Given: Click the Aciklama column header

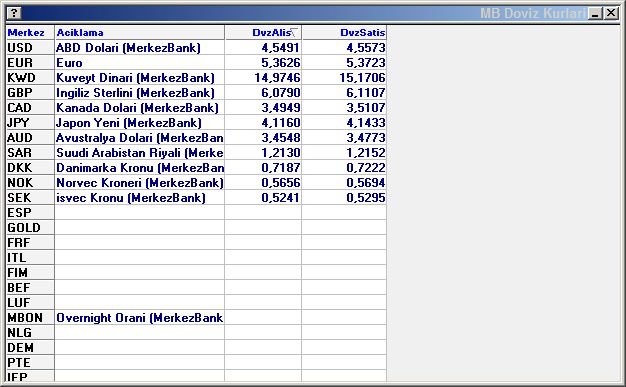Looking at the screenshot, I should (x=140, y=32).
